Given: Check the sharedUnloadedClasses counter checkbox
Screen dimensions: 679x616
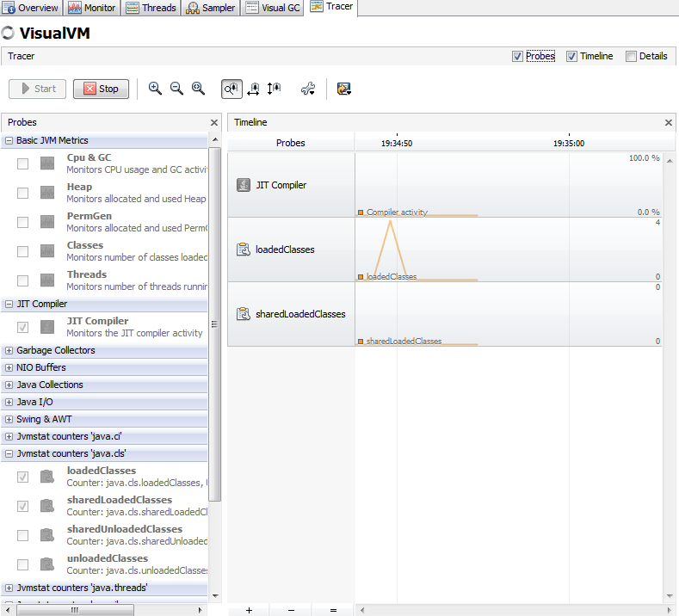Looking at the screenshot, I should [x=22, y=535].
